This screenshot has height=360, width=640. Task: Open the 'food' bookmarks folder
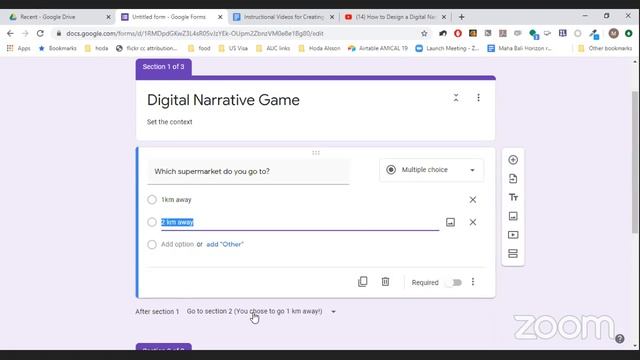tap(199, 48)
